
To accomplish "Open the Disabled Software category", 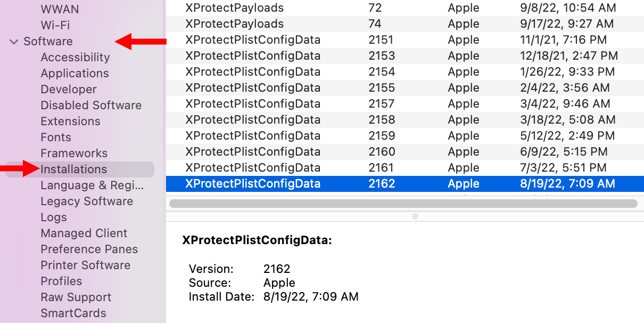I will 91,106.
